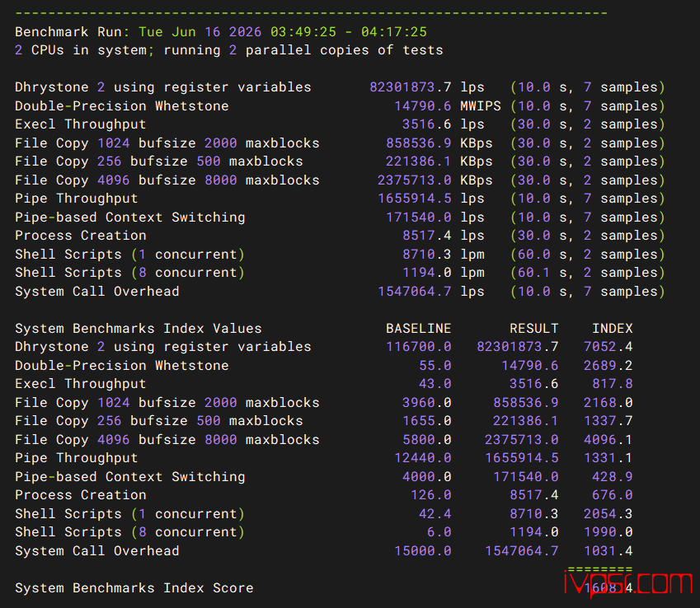Select 'Pipe-based Context Switching' label in first table

point(130,217)
